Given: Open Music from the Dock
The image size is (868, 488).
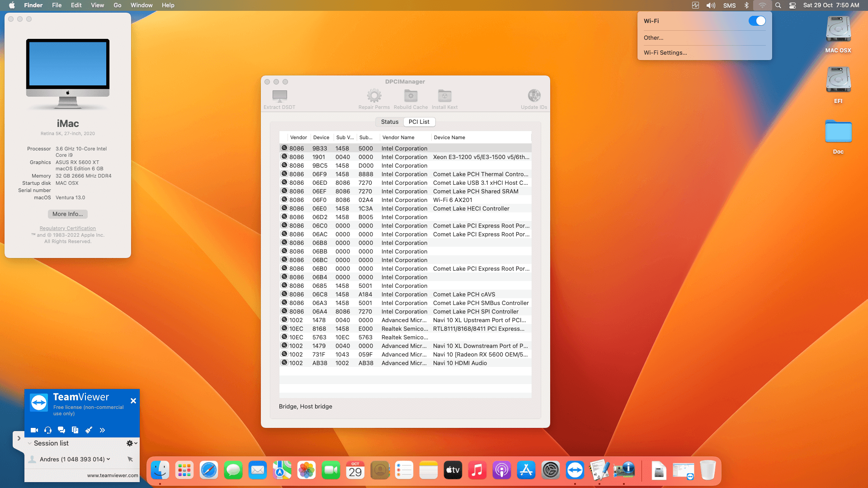Looking at the screenshot, I should pyautogui.click(x=477, y=470).
